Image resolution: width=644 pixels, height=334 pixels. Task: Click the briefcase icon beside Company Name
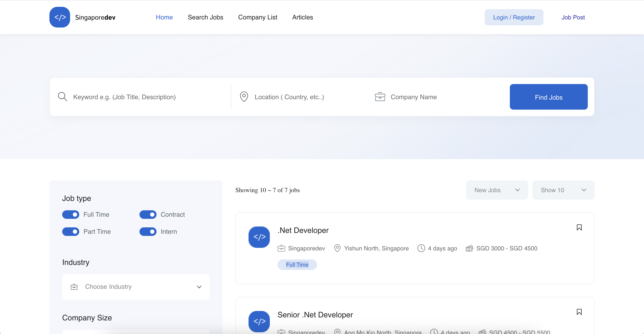[x=380, y=97]
